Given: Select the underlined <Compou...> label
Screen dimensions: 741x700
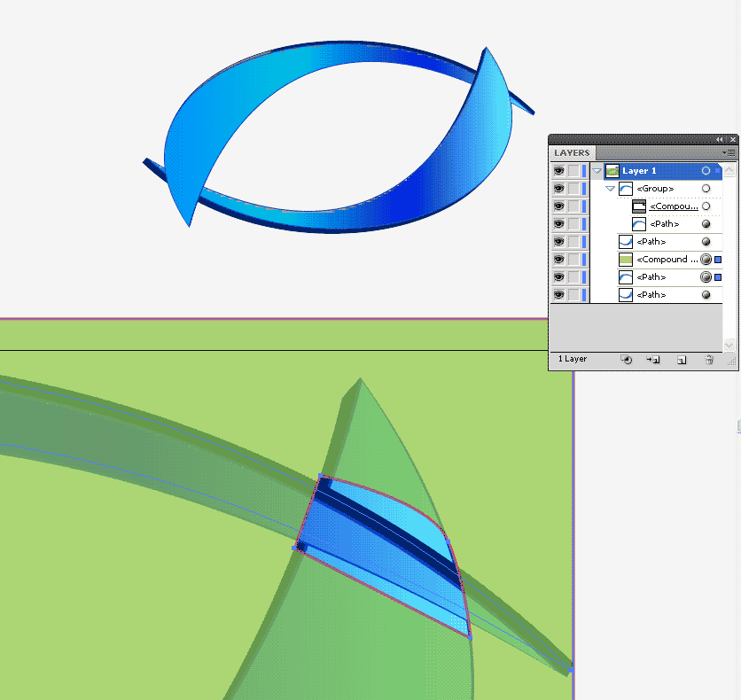Looking at the screenshot, I should click(x=674, y=206).
